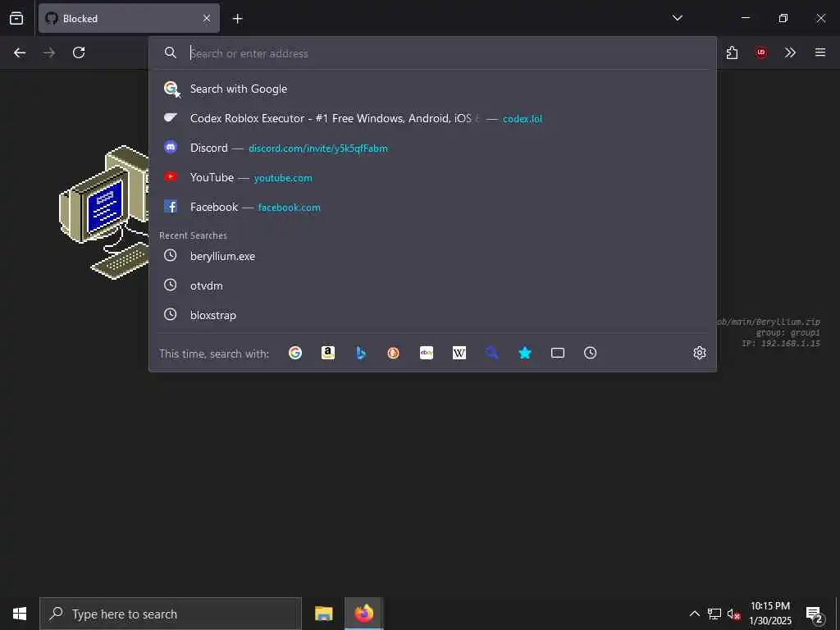This screenshot has height=630, width=840.
Task: Open the Discord invite suggestion
Action: click(x=433, y=148)
